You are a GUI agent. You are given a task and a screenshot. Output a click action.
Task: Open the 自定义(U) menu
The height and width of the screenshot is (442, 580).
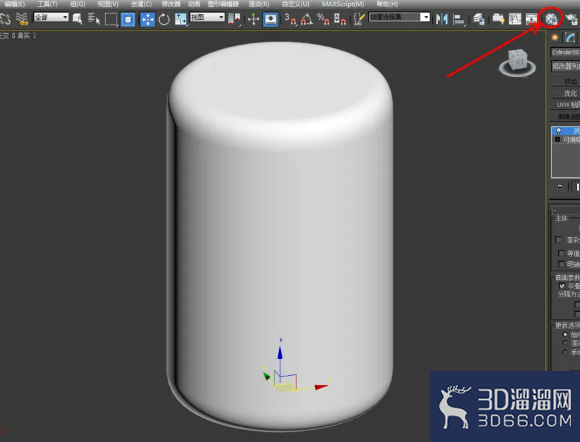point(295,4)
